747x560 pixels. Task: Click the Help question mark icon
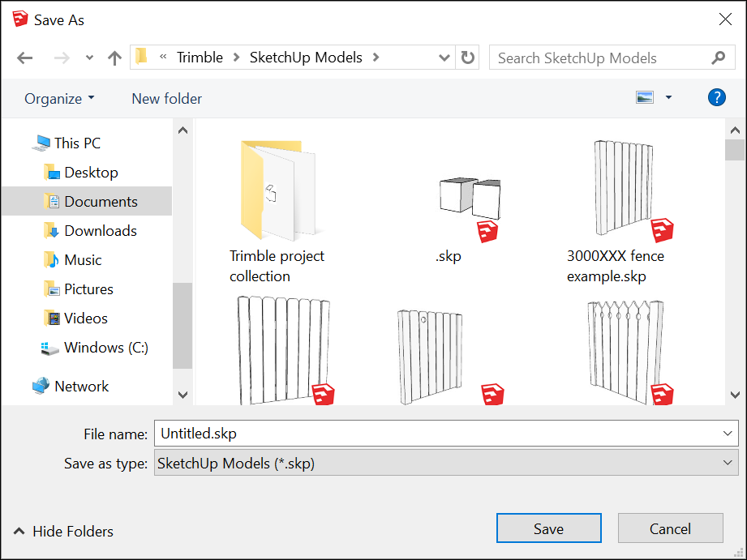point(716,98)
